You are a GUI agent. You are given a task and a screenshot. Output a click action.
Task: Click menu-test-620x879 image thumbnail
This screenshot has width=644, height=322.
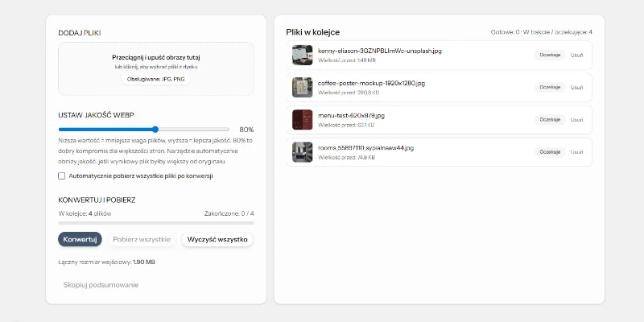[302, 120]
